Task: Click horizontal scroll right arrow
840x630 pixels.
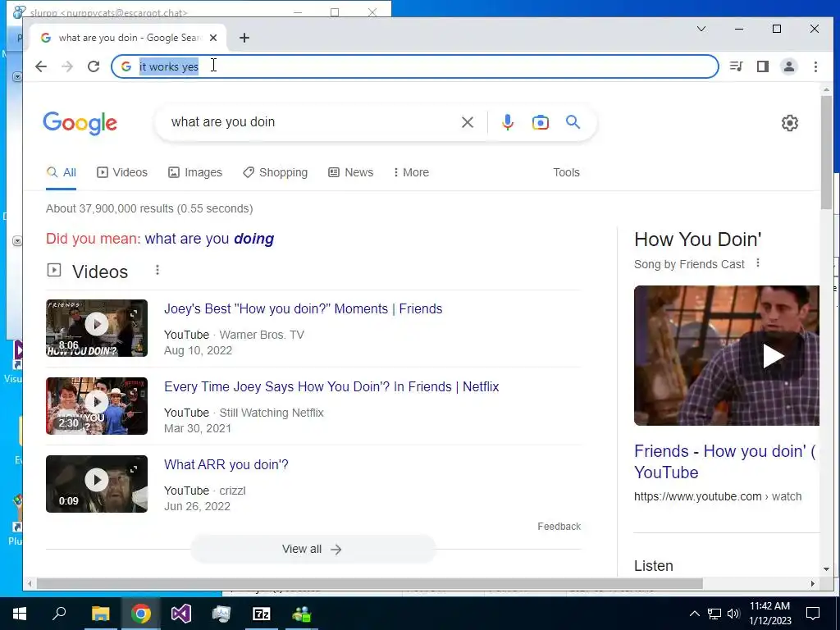Action: [x=813, y=583]
